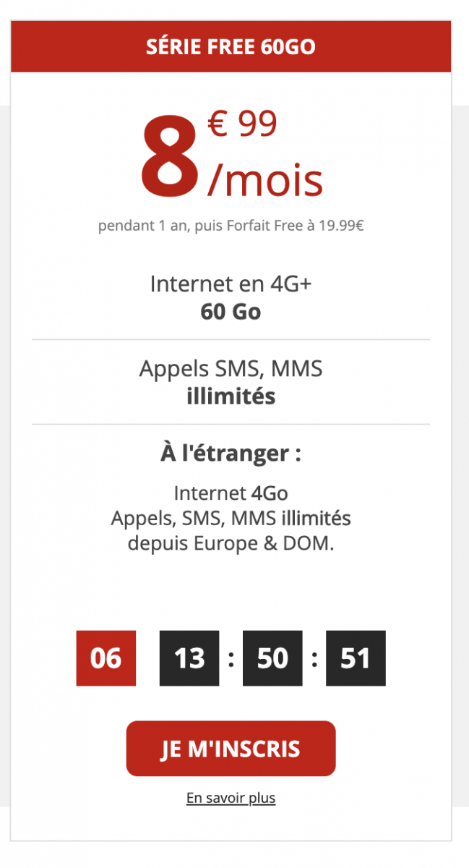Click the Appels SMS, MMS line
The width and height of the screenshot is (469, 868).
[x=231, y=369]
